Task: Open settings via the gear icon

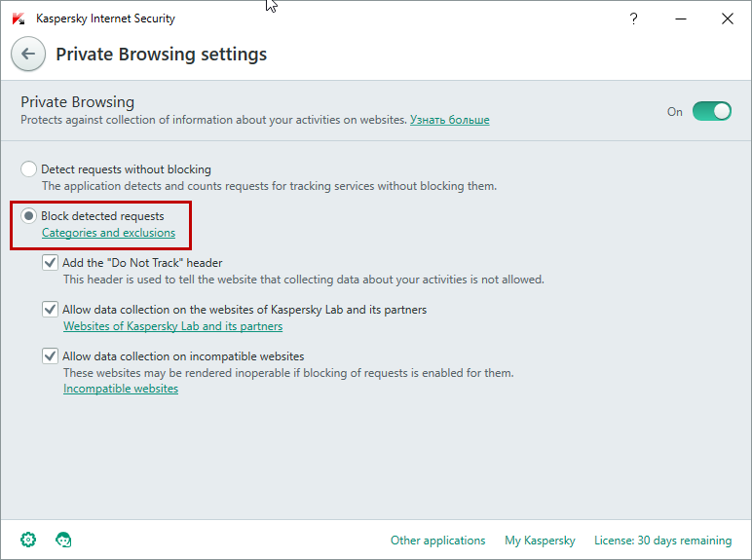Action: pyautogui.click(x=28, y=540)
